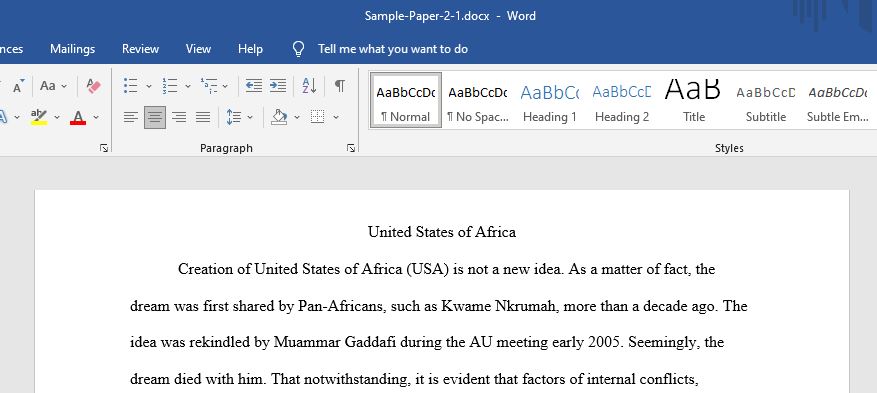This screenshot has width=877, height=393.
Task: Align text to the right
Action: [x=178, y=117]
